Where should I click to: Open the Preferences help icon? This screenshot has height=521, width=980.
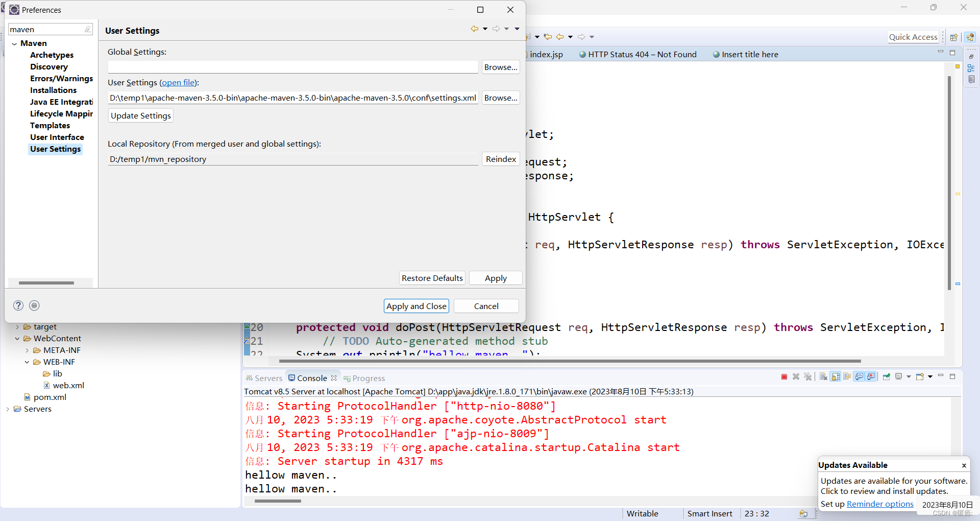click(x=18, y=305)
